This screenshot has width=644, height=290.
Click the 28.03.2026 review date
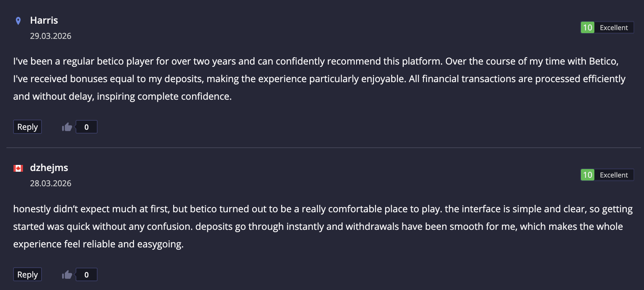pos(51,184)
